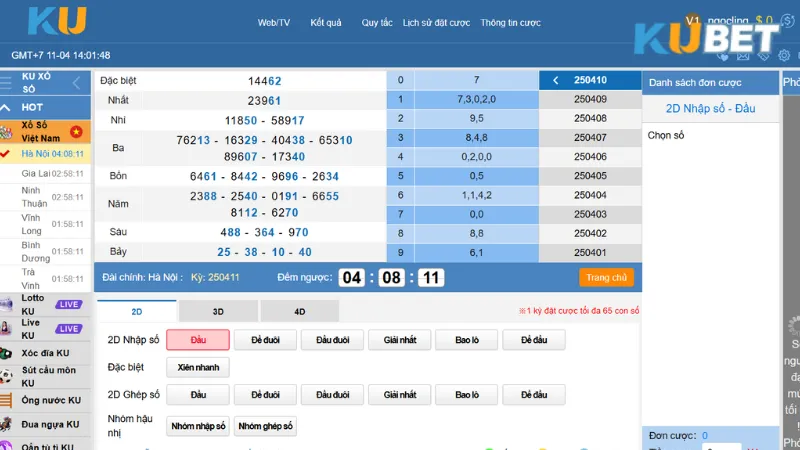Click the Xóc đĩa KU icon
Image resolution: width=800 pixels, height=450 pixels.
[x=7, y=353]
